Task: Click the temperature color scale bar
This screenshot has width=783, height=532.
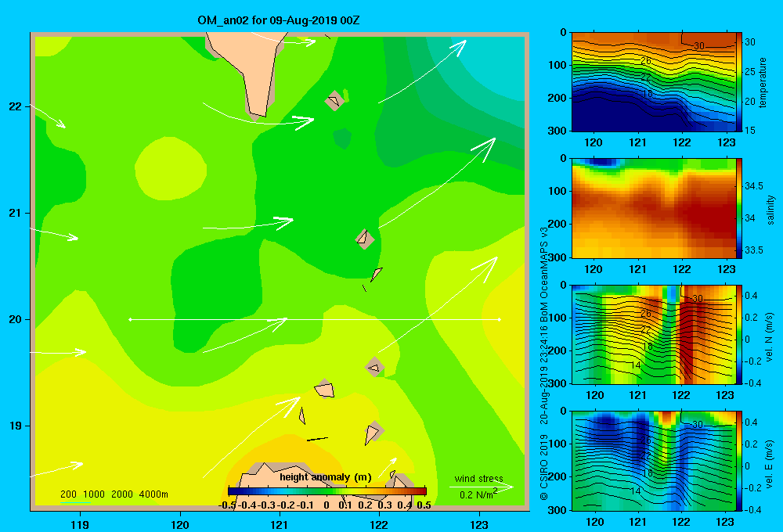Action: point(739,81)
